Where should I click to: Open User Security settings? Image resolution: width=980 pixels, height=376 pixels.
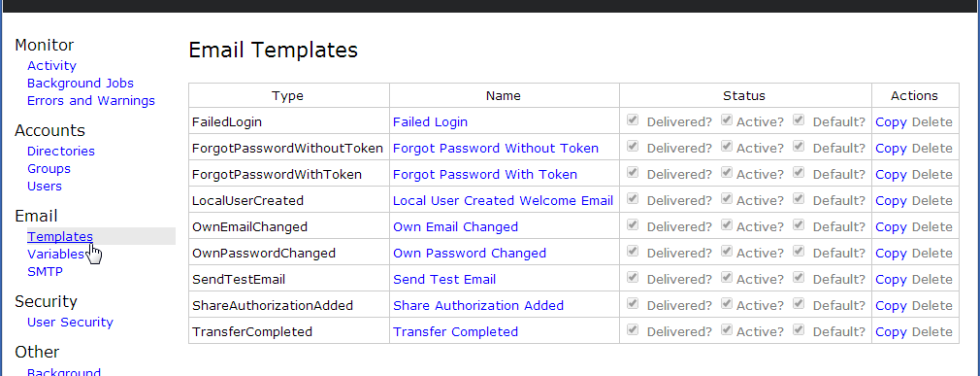point(70,323)
